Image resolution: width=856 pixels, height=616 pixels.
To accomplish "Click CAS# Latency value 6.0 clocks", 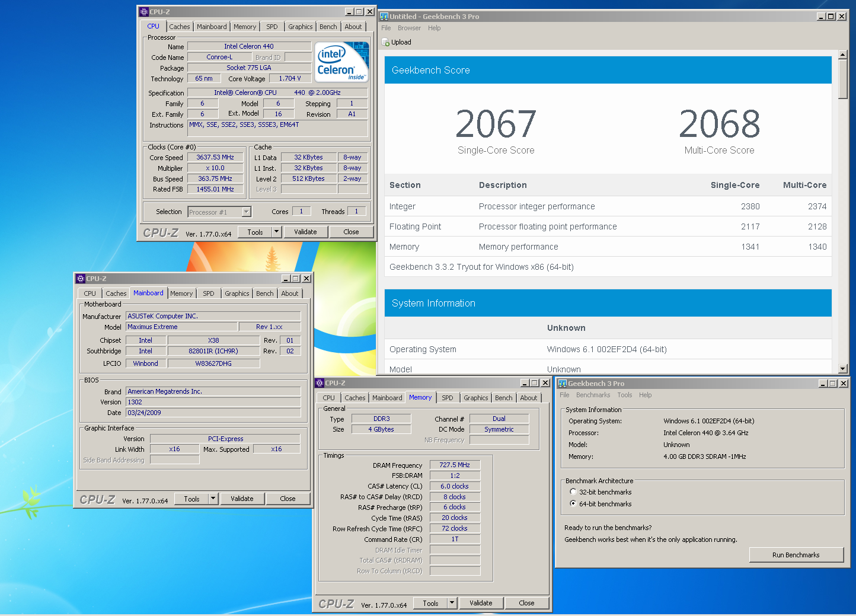I will coord(455,486).
